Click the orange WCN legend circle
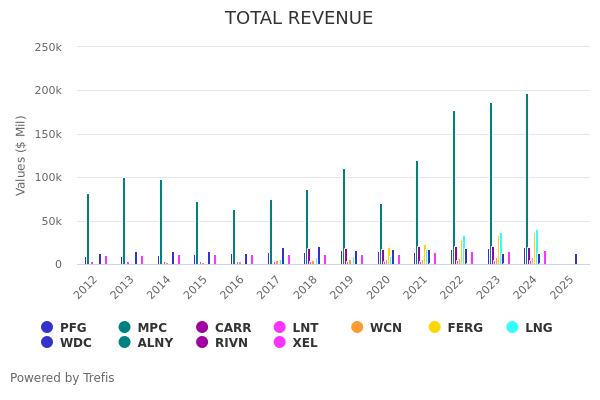The image size is (600, 400). click(357, 327)
